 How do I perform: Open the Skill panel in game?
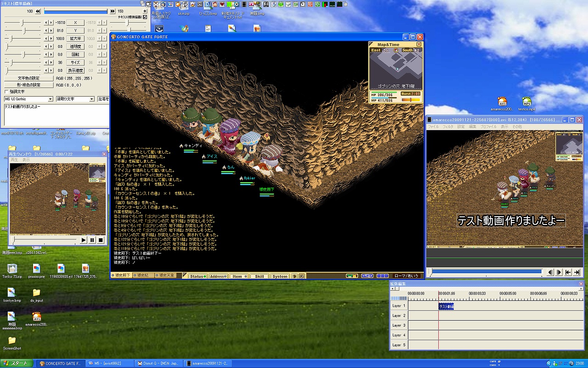coord(260,276)
